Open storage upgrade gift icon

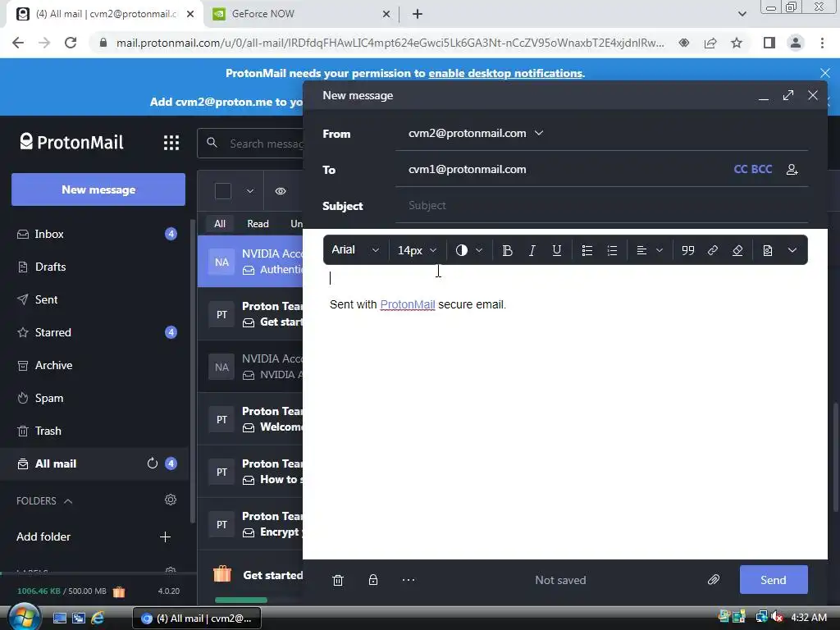tap(119, 591)
